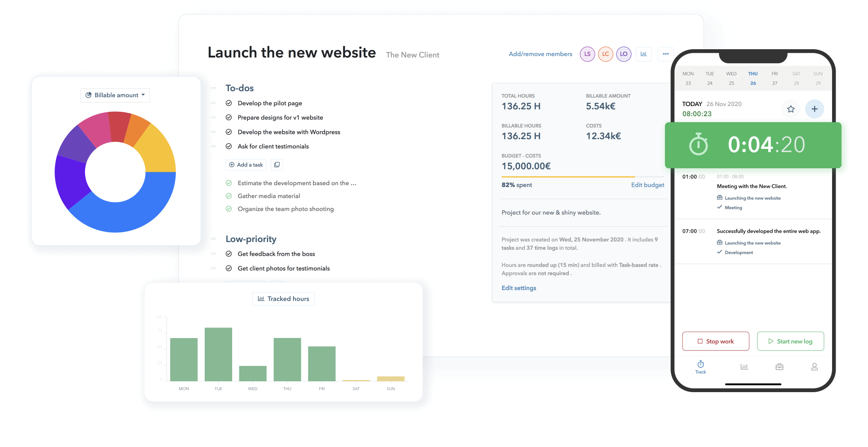Click drag handle beside Develop the pilot page
This screenshot has height=447, width=868.
214,103
